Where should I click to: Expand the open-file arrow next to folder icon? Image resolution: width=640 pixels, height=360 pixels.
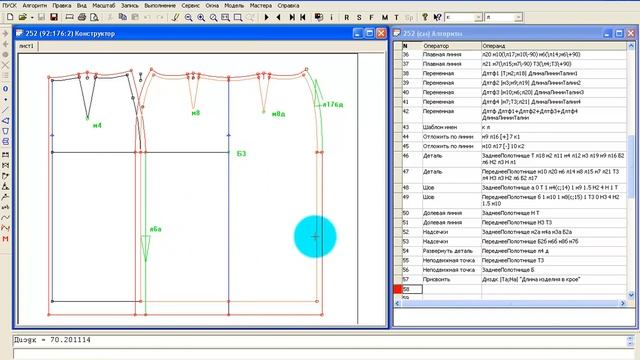click(x=31, y=17)
